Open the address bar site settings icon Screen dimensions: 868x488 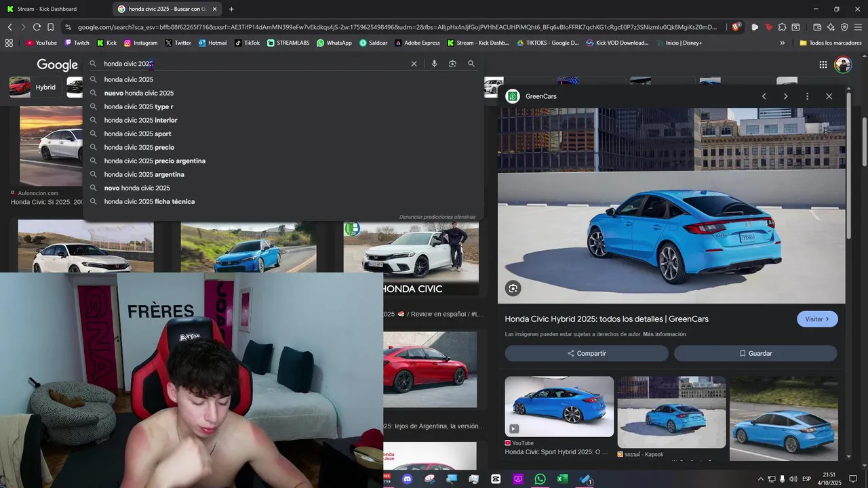click(x=68, y=27)
